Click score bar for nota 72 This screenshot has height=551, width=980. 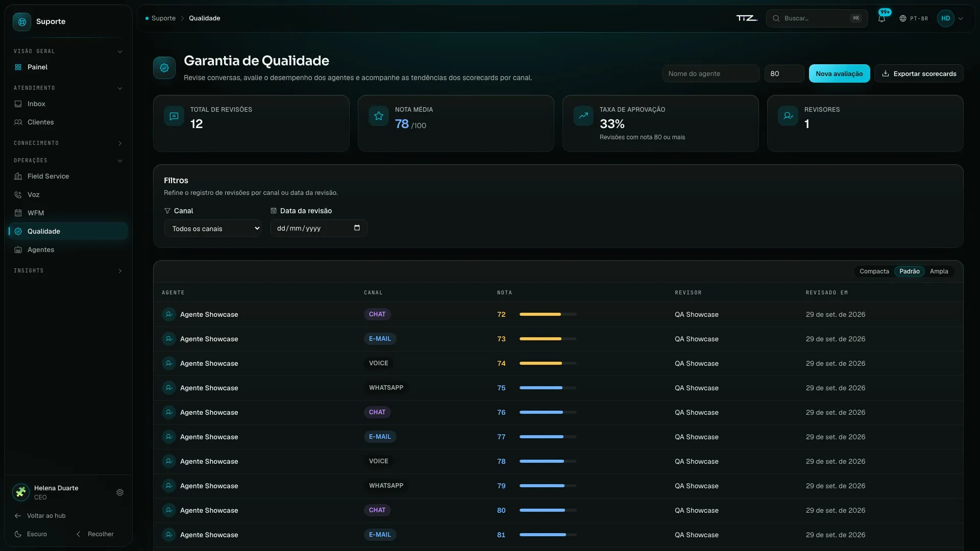pos(548,315)
